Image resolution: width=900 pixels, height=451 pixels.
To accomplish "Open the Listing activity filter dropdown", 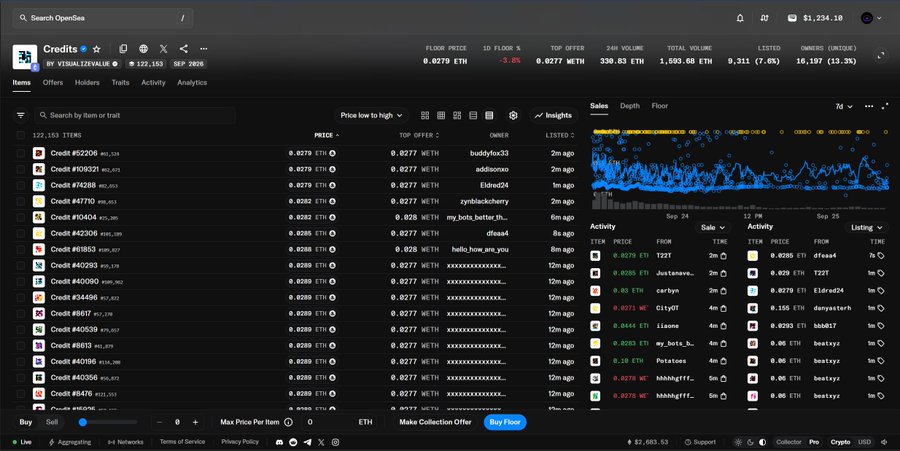I will point(867,228).
